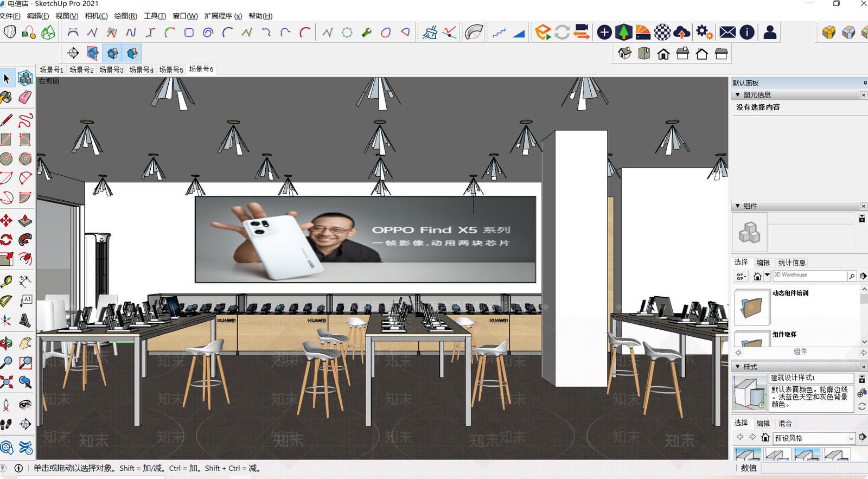The height and width of the screenshot is (479, 868).
Task: Activate the 3D Text tool
Action: click(x=25, y=320)
